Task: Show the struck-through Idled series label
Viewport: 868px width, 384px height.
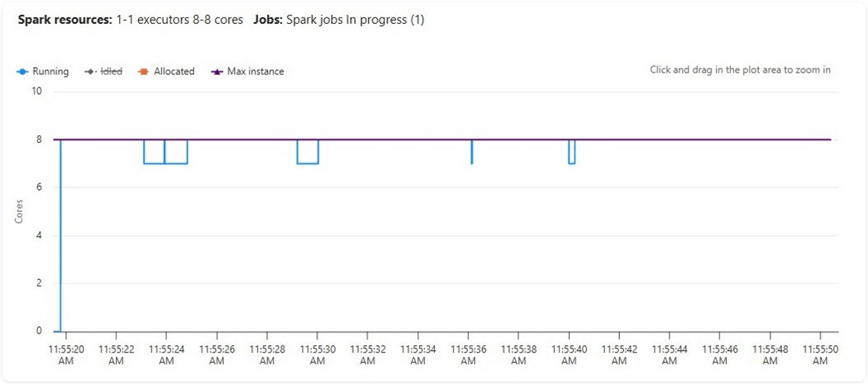Action: click(x=111, y=72)
